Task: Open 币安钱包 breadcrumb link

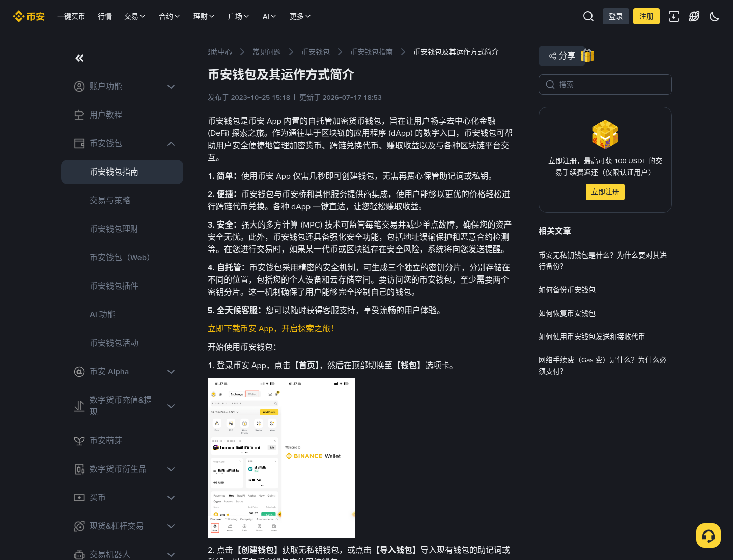Action: (x=316, y=52)
